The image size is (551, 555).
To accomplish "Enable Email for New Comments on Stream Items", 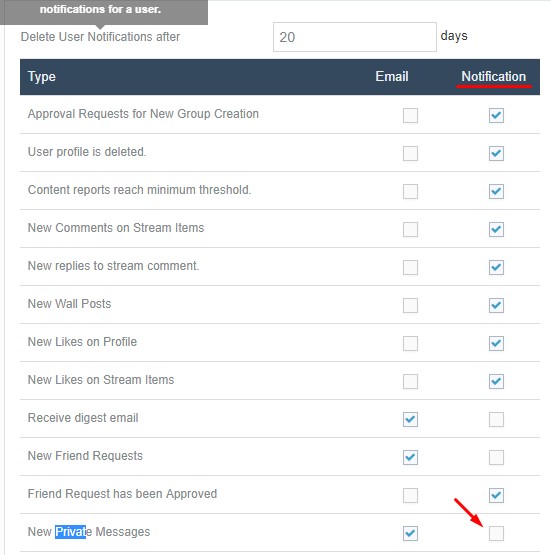I will point(410,229).
